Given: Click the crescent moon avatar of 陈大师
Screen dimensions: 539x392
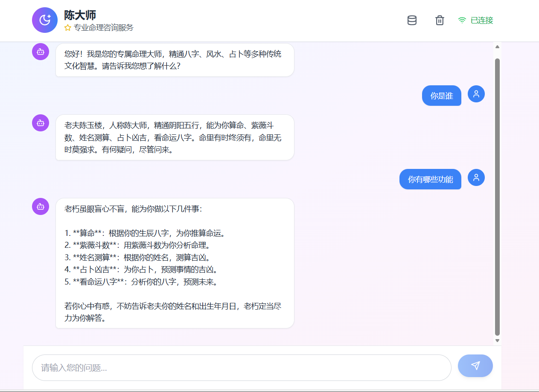Looking at the screenshot, I should pos(45,20).
